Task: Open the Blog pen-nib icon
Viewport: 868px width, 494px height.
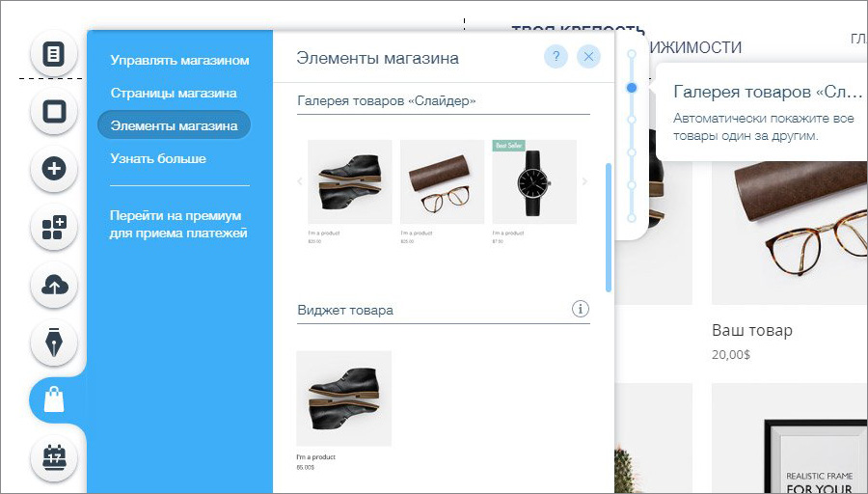Action: click(54, 343)
